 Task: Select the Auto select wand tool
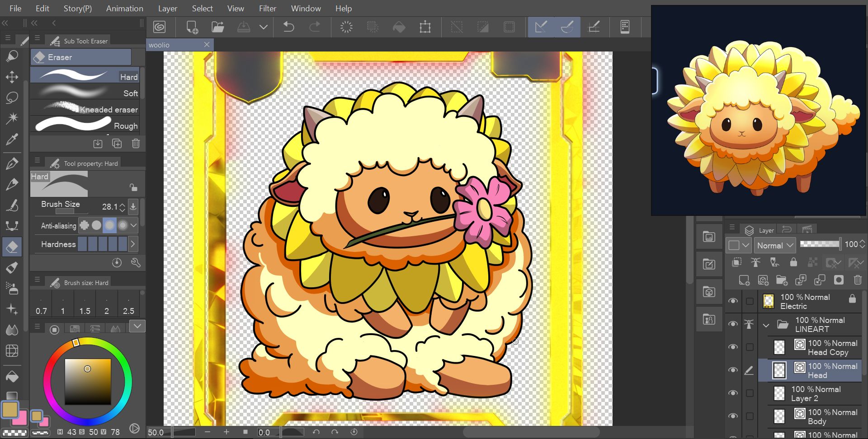click(12, 118)
